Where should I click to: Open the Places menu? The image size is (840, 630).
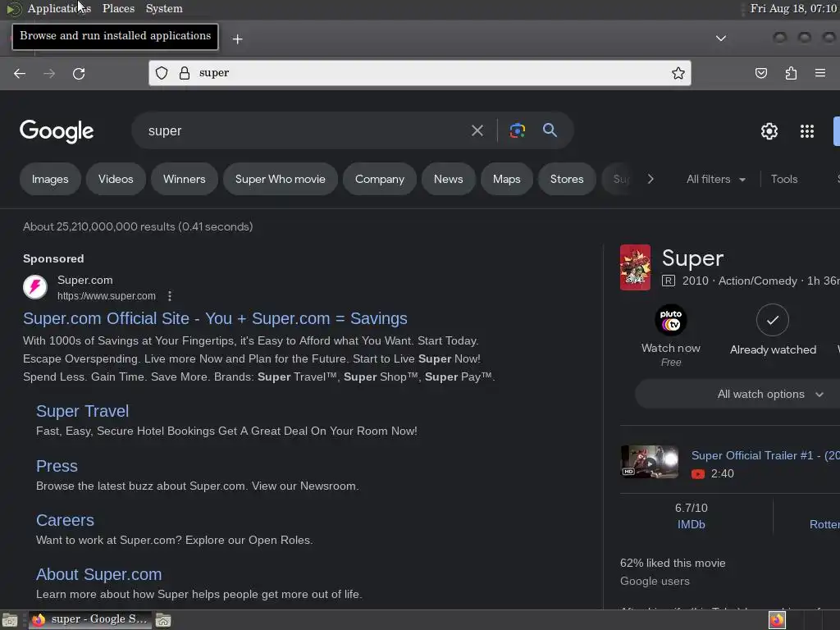pos(118,8)
